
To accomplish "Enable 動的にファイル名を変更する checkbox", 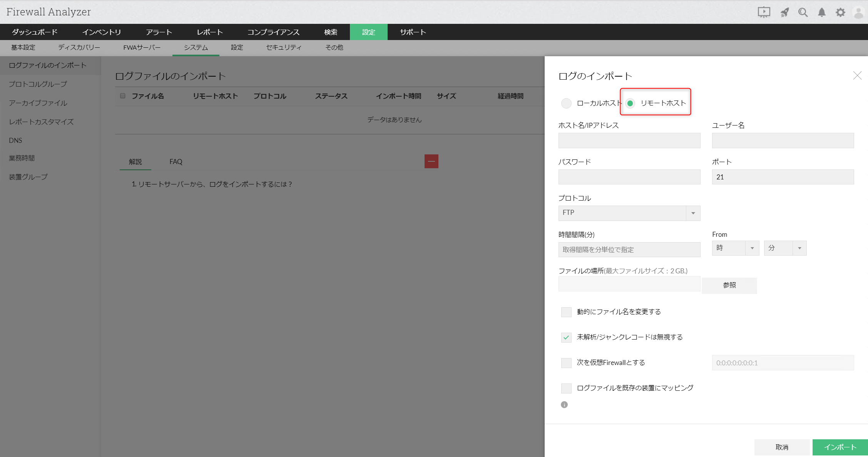I will pos(566,312).
